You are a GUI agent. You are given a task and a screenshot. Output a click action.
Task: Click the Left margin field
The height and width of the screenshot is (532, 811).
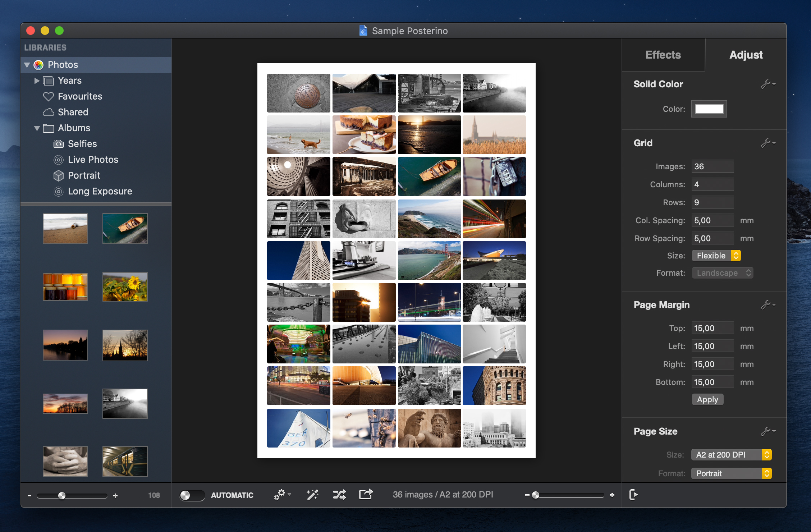(713, 346)
